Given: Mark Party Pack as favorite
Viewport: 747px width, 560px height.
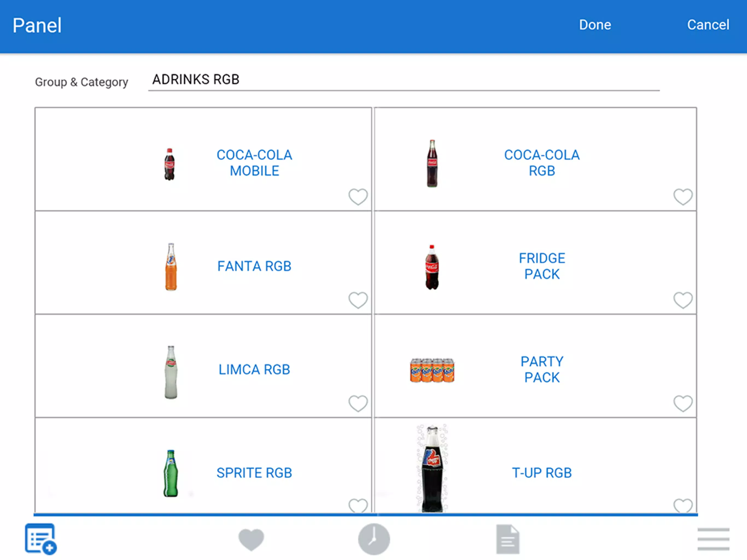Looking at the screenshot, I should point(683,403).
